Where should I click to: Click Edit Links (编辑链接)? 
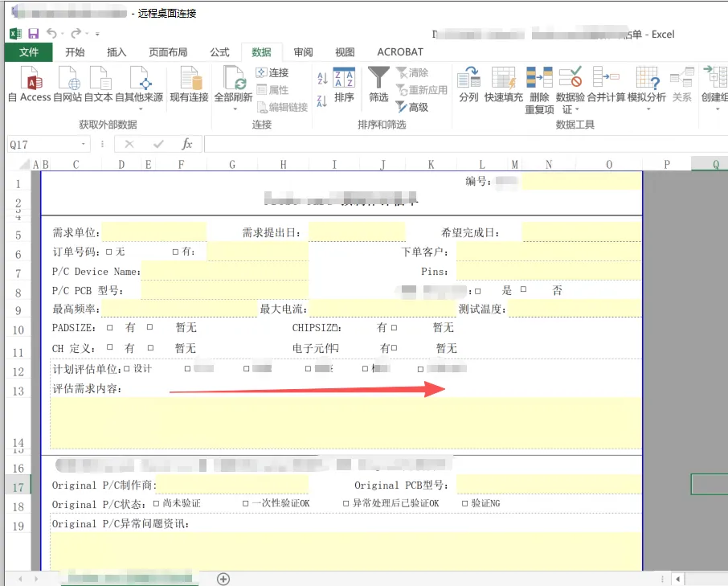282,107
